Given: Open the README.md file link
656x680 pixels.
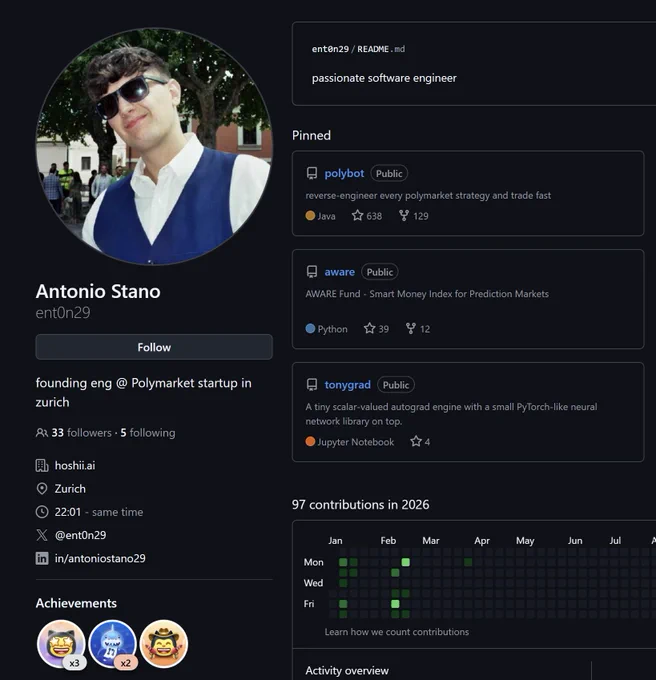Looking at the screenshot, I should [x=381, y=49].
